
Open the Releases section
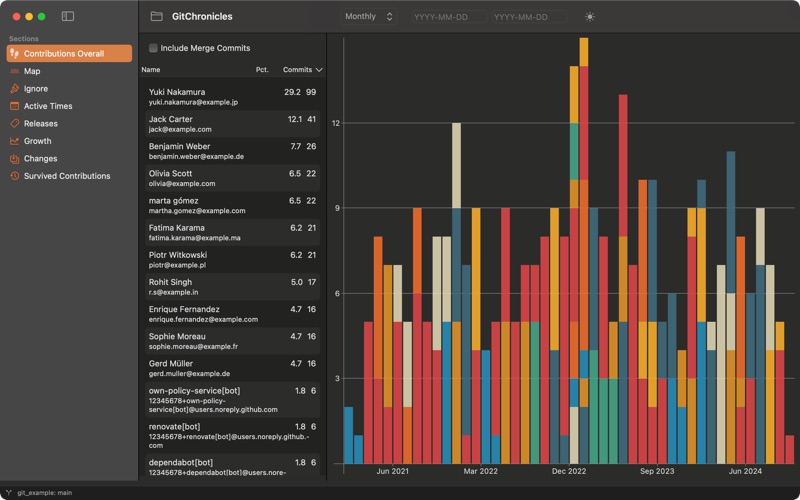coord(69,123)
